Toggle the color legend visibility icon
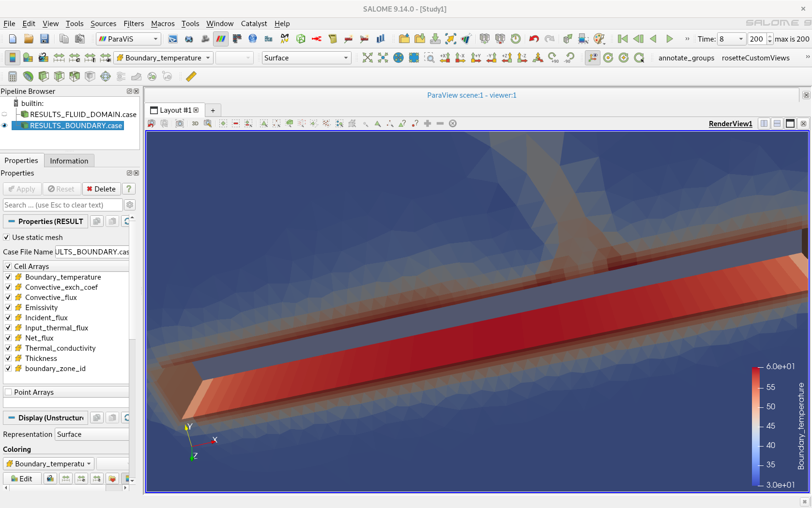This screenshot has height=508, width=812. pyautogui.click(x=12, y=58)
